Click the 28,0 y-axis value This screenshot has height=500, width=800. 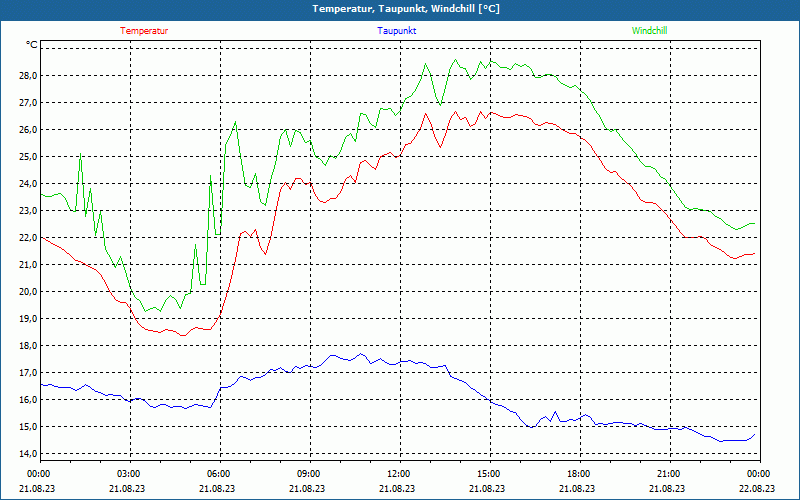coord(28,76)
